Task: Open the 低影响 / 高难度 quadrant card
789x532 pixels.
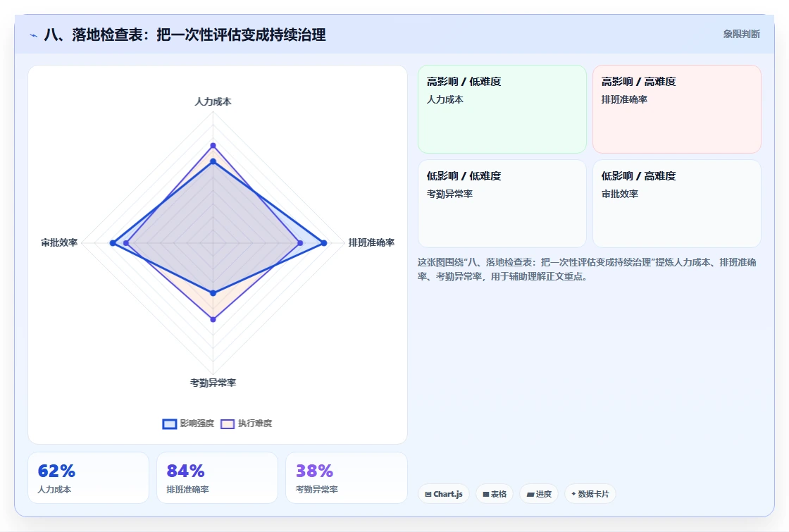Action: [677, 204]
